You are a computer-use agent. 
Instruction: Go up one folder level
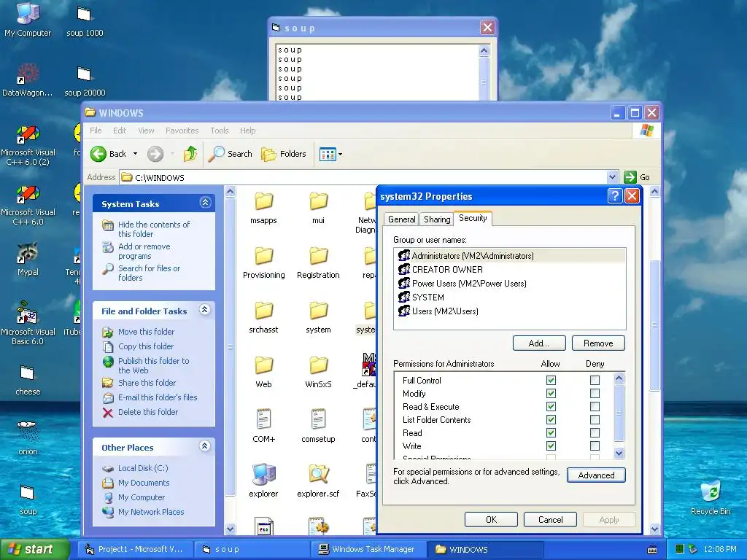pos(190,154)
